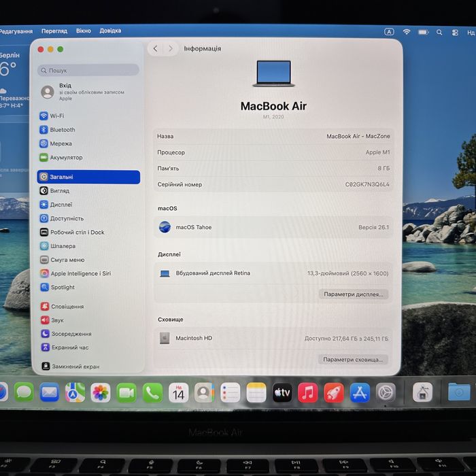Viewport: 476px width, 476px height.
Task: Open Phone app from the Dock
Action: pyautogui.click(x=152, y=392)
